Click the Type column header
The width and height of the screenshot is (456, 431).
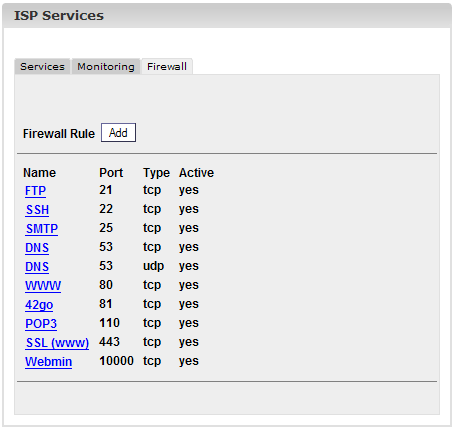156,173
